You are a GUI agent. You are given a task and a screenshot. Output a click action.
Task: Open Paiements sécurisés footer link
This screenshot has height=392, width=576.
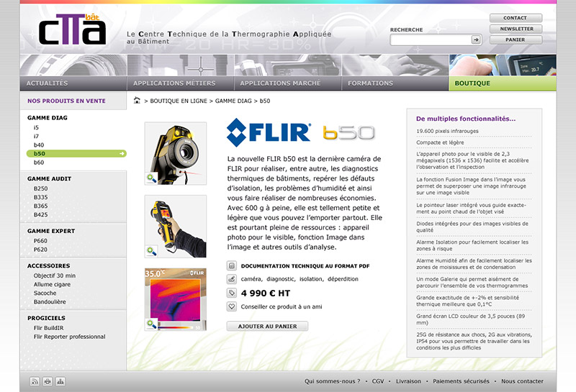click(x=461, y=381)
